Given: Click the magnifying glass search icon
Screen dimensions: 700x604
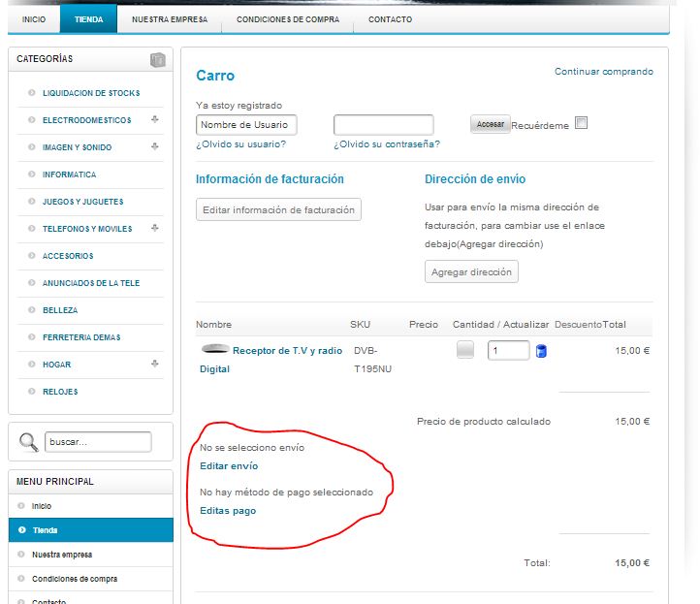Looking at the screenshot, I should (x=28, y=442).
